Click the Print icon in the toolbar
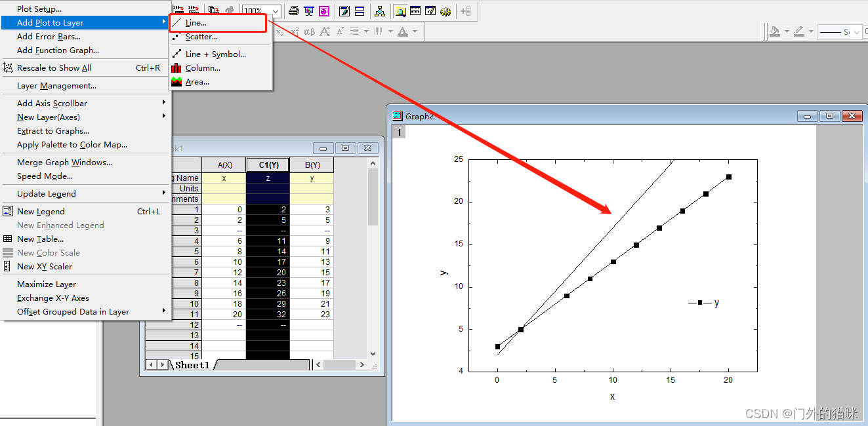Image resolution: width=868 pixels, height=426 pixels. (x=294, y=11)
